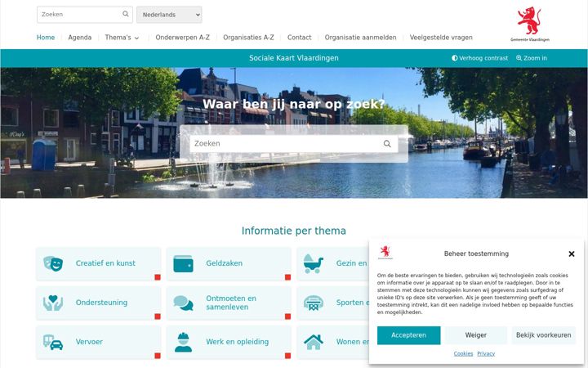Click the wallet icon for Geldzaken

click(184, 263)
